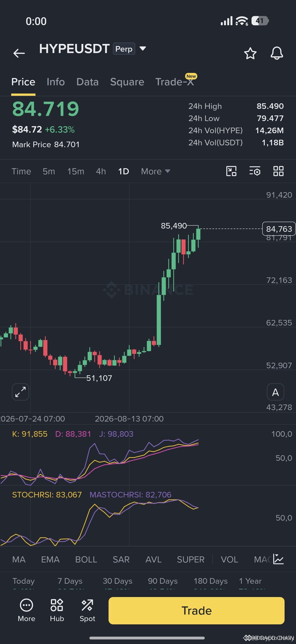Viewport: 296px width, 644px height.
Task: Tap the 24h Low value 79.477
Action: (x=270, y=118)
